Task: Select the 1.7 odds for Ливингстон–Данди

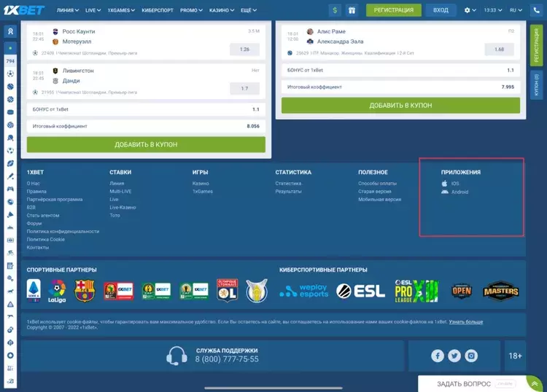Action: 244,88
